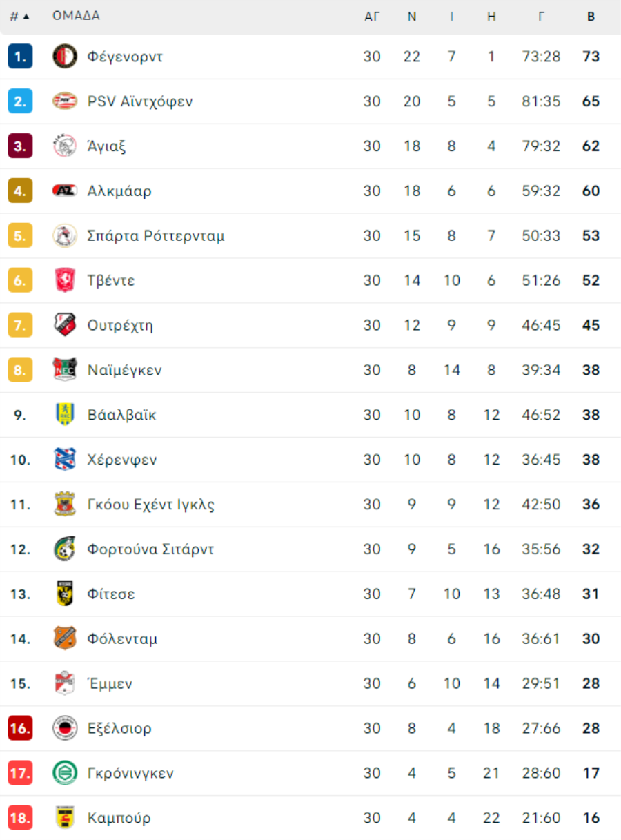Click the Γ goals column header
The height and width of the screenshot is (840, 621).
click(541, 17)
